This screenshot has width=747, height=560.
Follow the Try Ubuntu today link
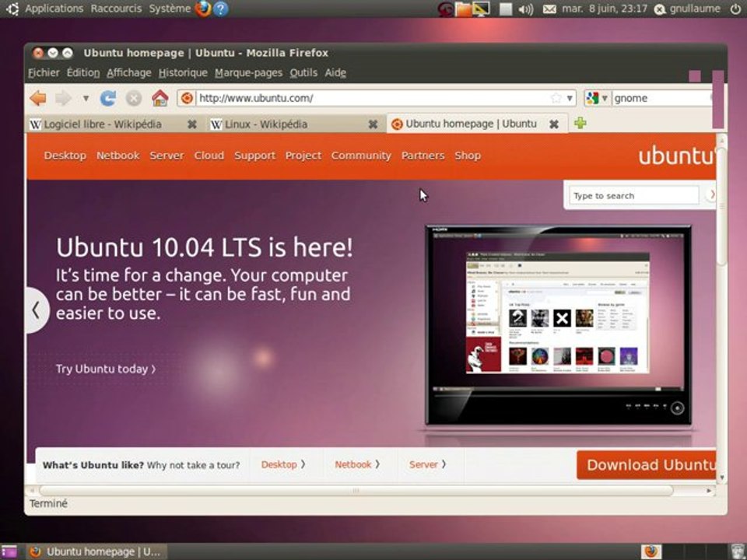tap(107, 369)
